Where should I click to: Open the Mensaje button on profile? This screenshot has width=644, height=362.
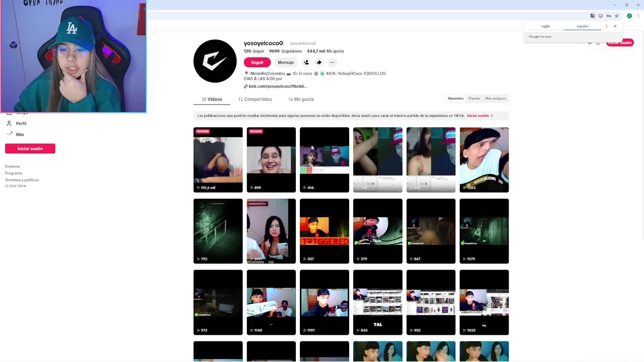tap(286, 62)
